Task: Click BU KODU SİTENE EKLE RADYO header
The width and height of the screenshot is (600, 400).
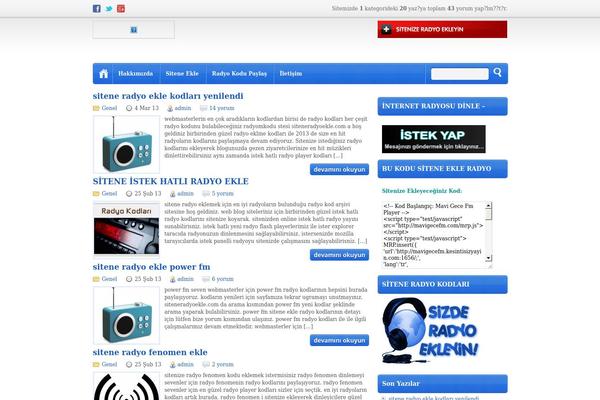Action: 443,169
